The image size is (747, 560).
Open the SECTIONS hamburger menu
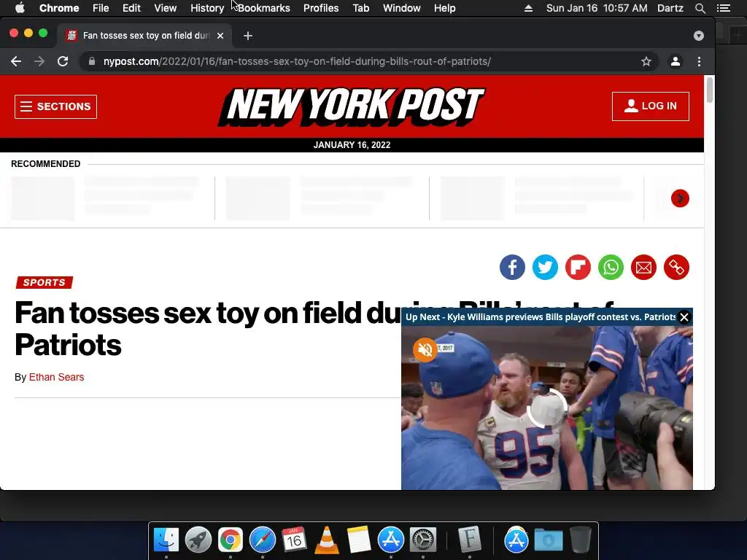55,106
